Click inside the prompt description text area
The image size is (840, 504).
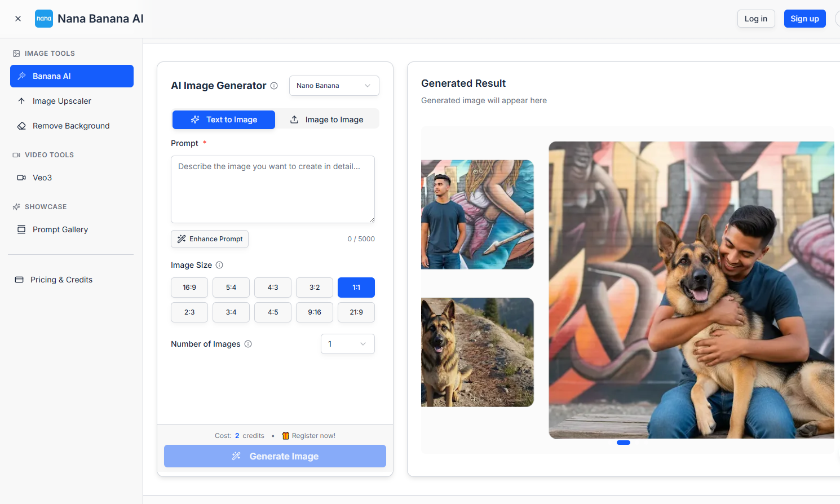coord(273,189)
